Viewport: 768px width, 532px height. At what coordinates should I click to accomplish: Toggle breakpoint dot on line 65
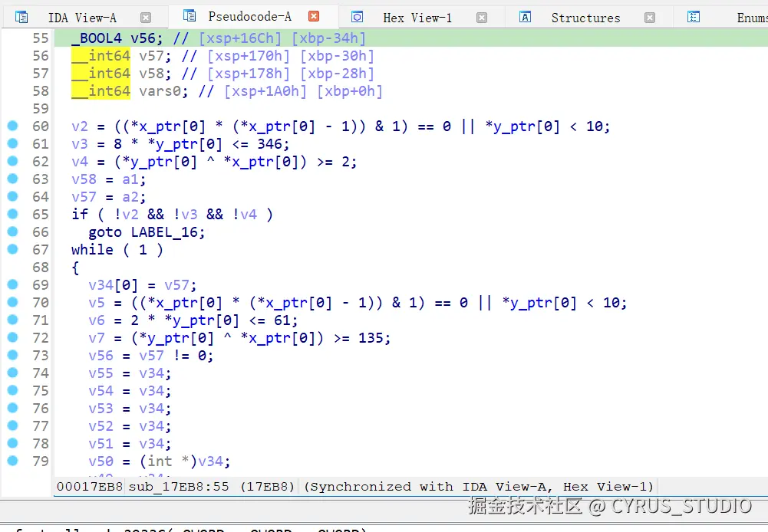pyautogui.click(x=13, y=214)
